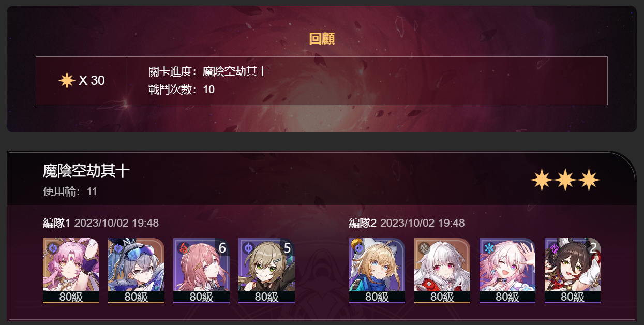This screenshot has width=644, height=325.
Task: Click the physical element icon on Clara's card
Action: click(x=424, y=248)
